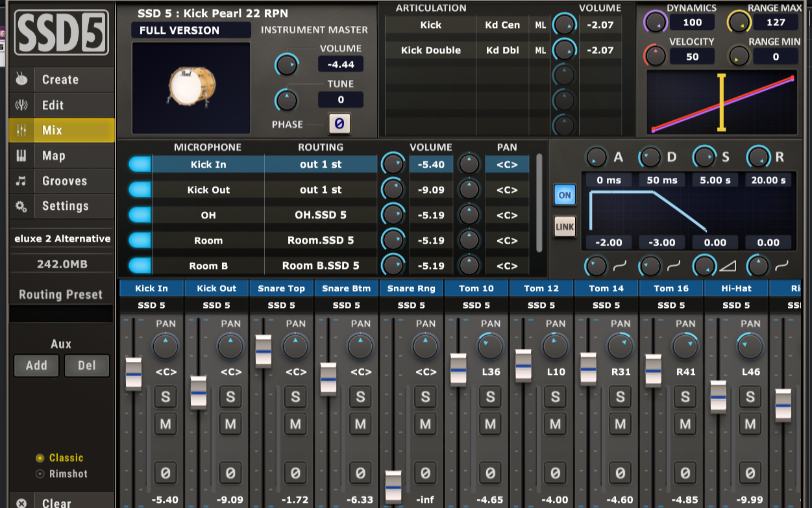The image size is (812, 508).
Task: Click the SSD5 logo
Action: (x=62, y=32)
